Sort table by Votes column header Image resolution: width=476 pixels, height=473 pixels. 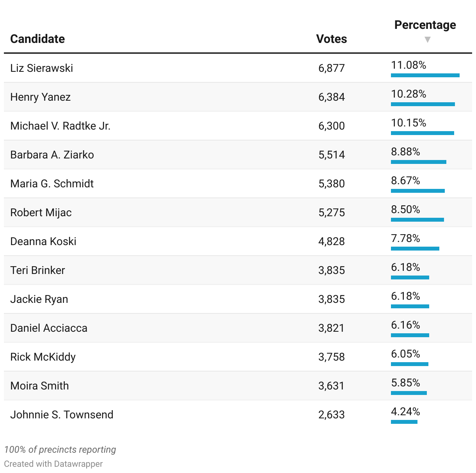[x=331, y=39]
